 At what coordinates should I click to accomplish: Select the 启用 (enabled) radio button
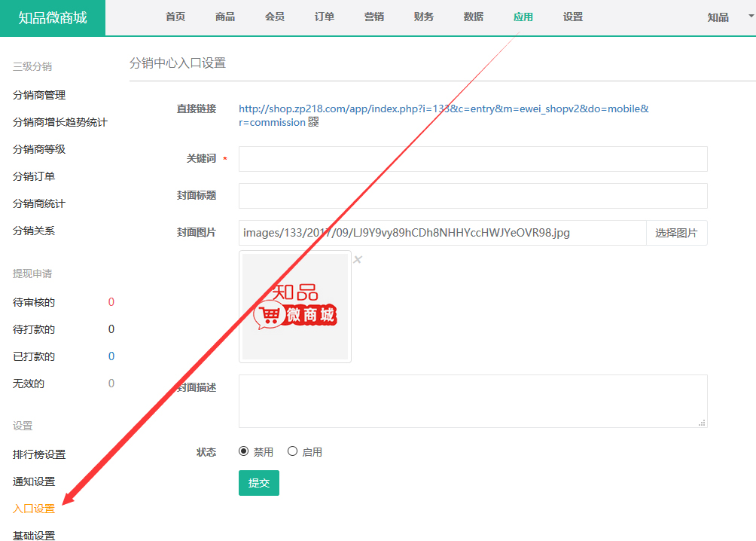[x=293, y=451]
